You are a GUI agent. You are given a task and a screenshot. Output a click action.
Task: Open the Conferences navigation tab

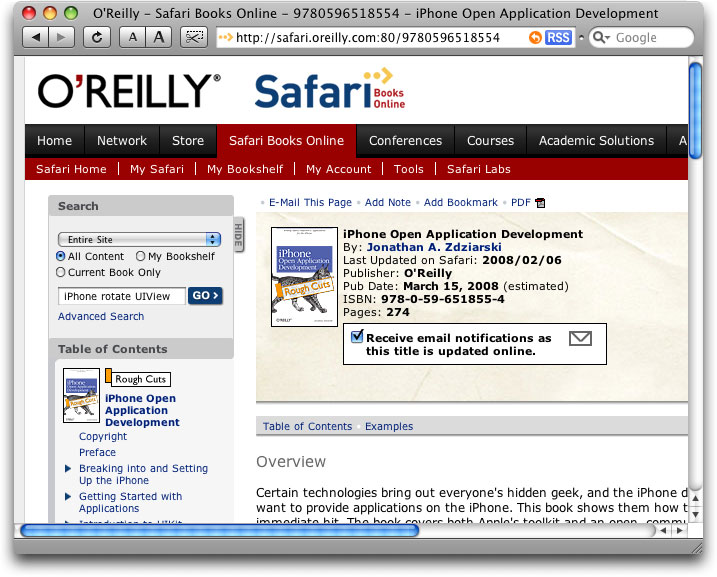(405, 141)
